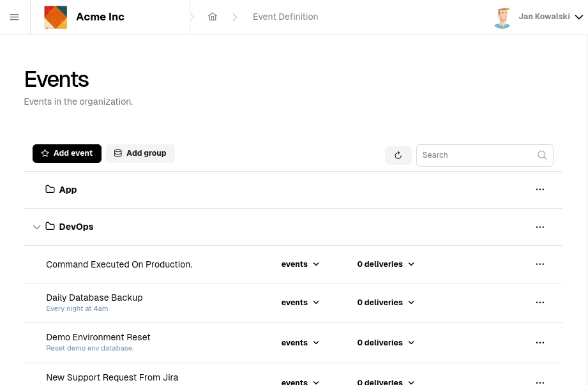Collapse the DevOps group
This screenshot has width=588, height=385.
(x=37, y=227)
